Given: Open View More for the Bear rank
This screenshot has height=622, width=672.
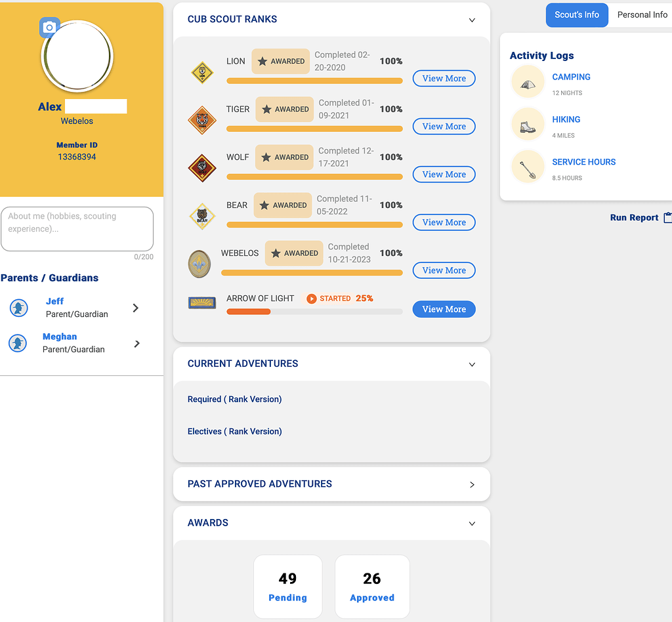Looking at the screenshot, I should click(x=444, y=222).
